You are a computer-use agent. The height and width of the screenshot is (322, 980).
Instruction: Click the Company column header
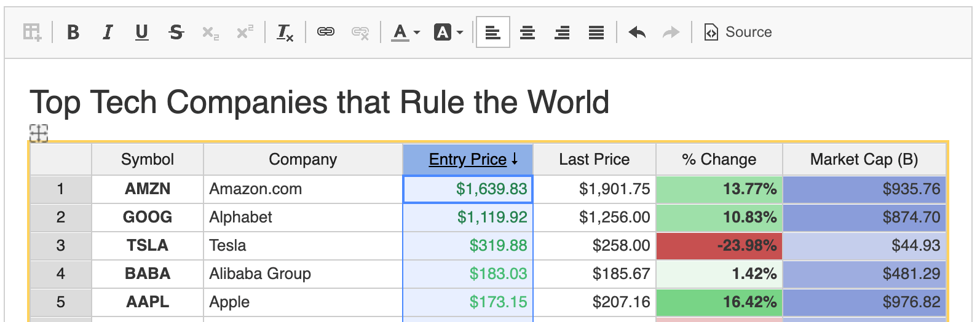[303, 160]
